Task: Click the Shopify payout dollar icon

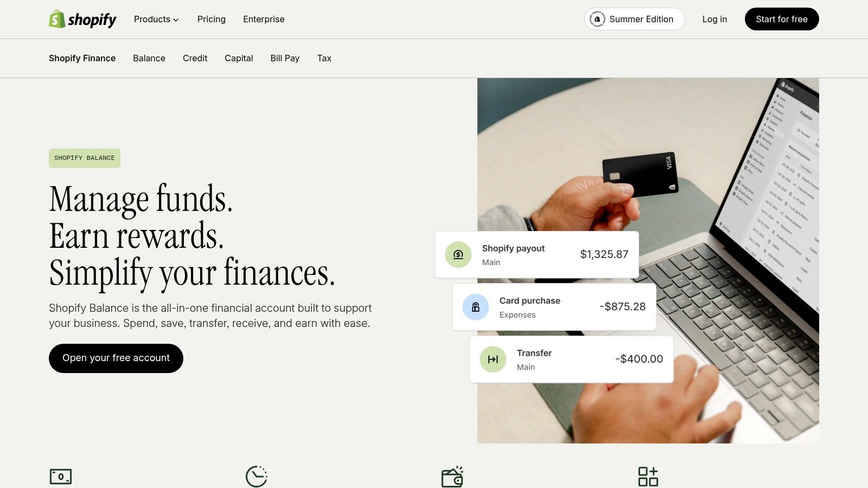Action: pos(458,255)
